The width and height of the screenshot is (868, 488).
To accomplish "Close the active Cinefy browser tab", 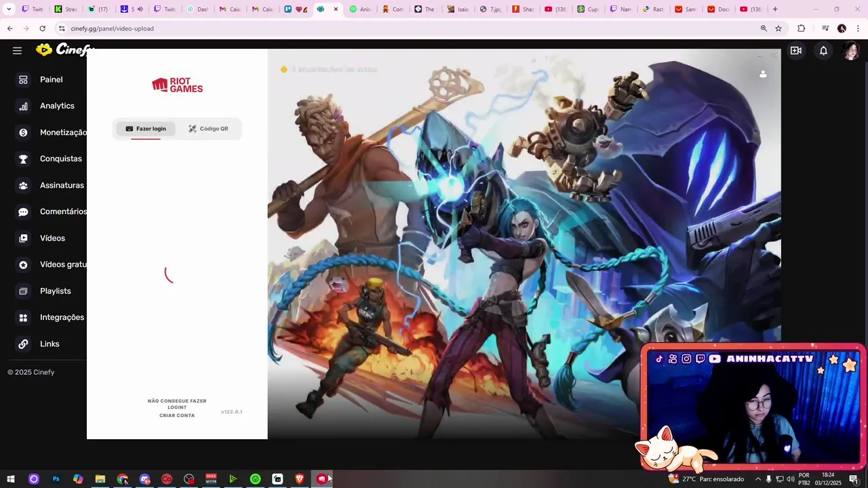I will [x=336, y=9].
